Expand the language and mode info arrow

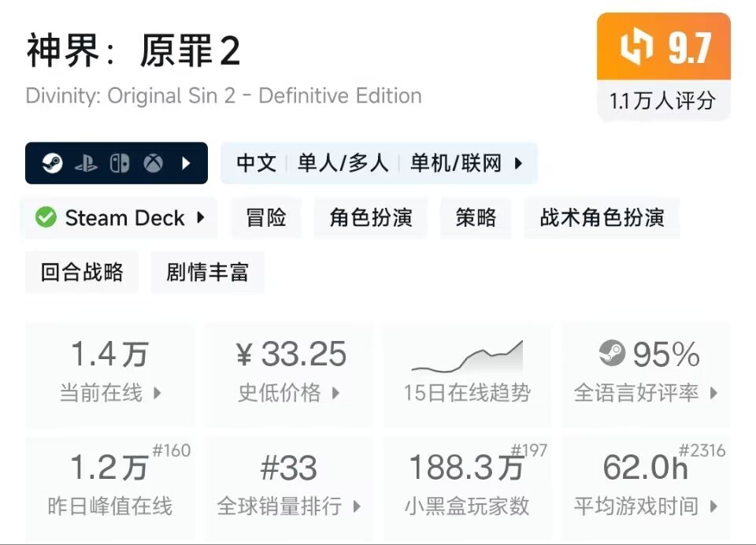pyautogui.click(x=518, y=163)
